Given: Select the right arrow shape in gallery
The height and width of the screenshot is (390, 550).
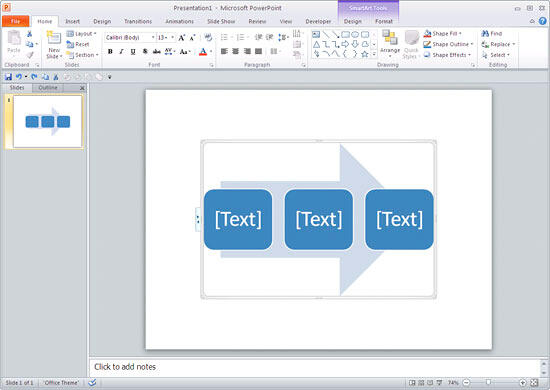Looking at the screenshot, I should [x=345, y=44].
